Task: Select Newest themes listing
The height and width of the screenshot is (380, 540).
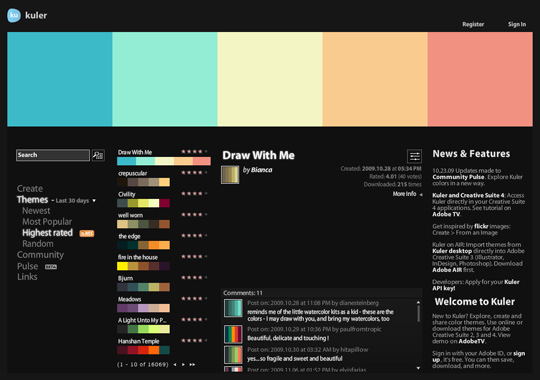Action: (36, 210)
